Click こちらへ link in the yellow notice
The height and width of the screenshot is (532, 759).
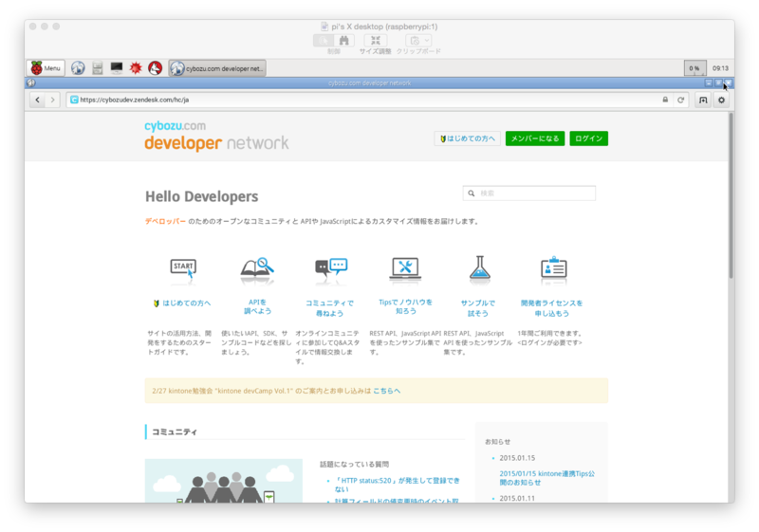[387, 391]
